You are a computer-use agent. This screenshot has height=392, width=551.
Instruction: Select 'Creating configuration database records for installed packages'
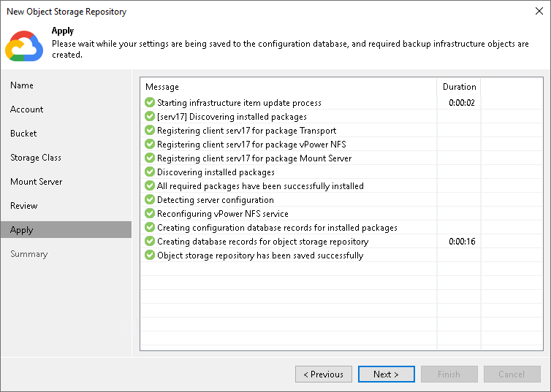[277, 228]
